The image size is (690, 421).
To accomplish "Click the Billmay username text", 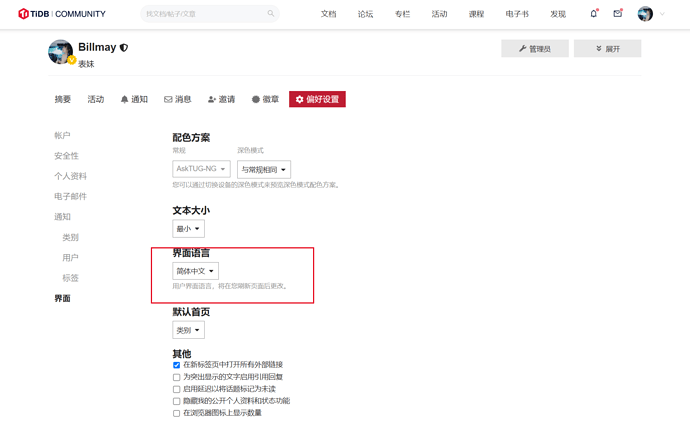I will click(97, 47).
